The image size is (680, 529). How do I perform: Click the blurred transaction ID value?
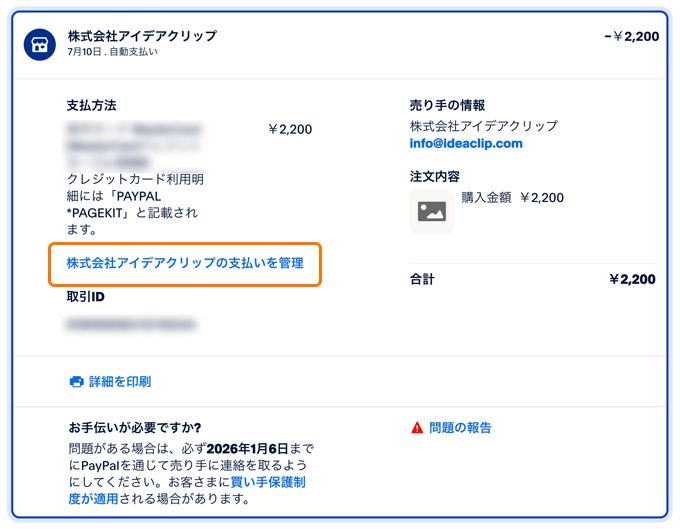(x=131, y=324)
